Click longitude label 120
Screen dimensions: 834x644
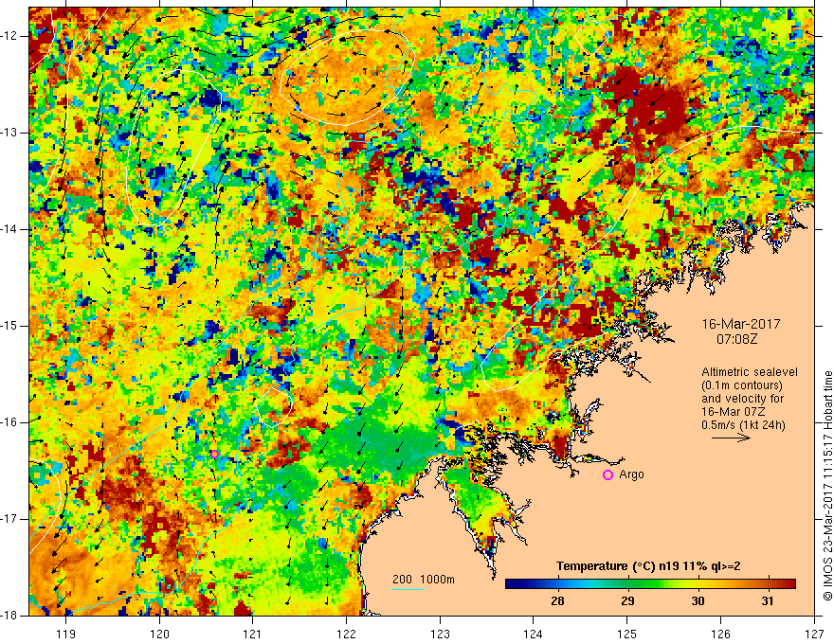pos(159,634)
